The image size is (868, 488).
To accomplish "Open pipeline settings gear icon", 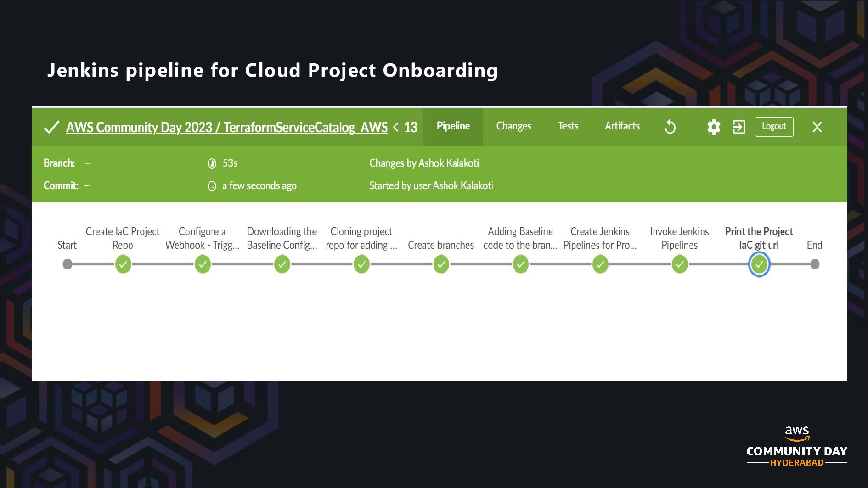I will (713, 127).
